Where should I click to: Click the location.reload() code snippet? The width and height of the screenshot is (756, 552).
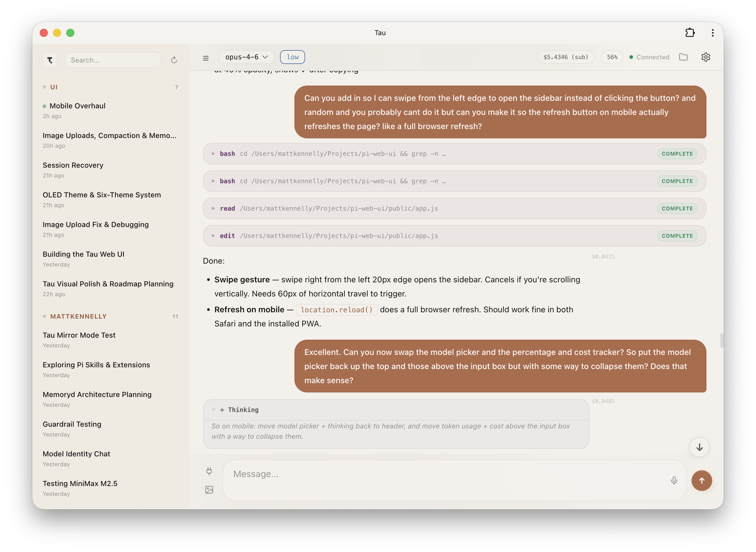click(337, 310)
